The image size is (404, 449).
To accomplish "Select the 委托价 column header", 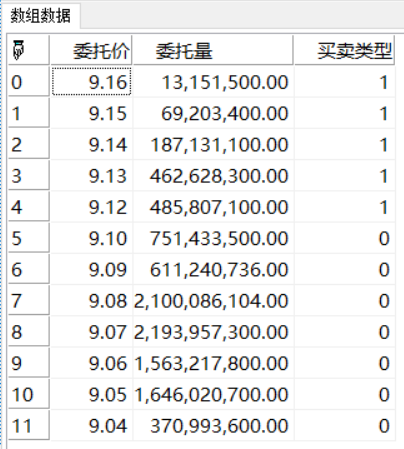I will coord(91,50).
